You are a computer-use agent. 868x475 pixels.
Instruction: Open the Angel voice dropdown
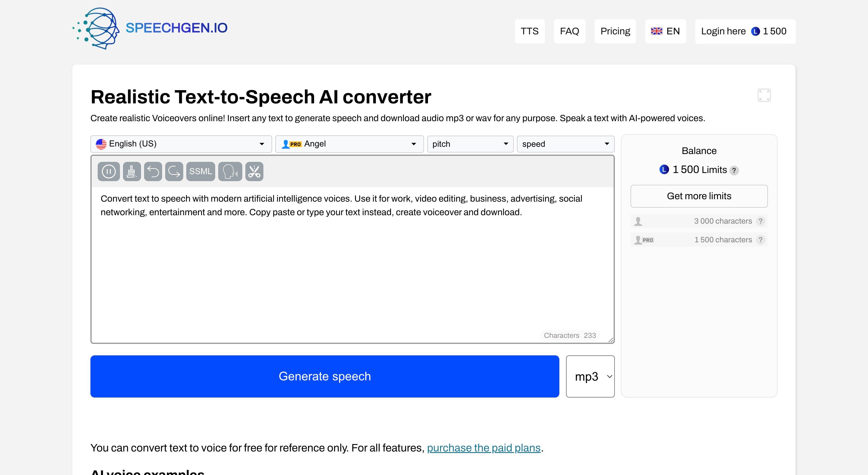tap(349, 144)
